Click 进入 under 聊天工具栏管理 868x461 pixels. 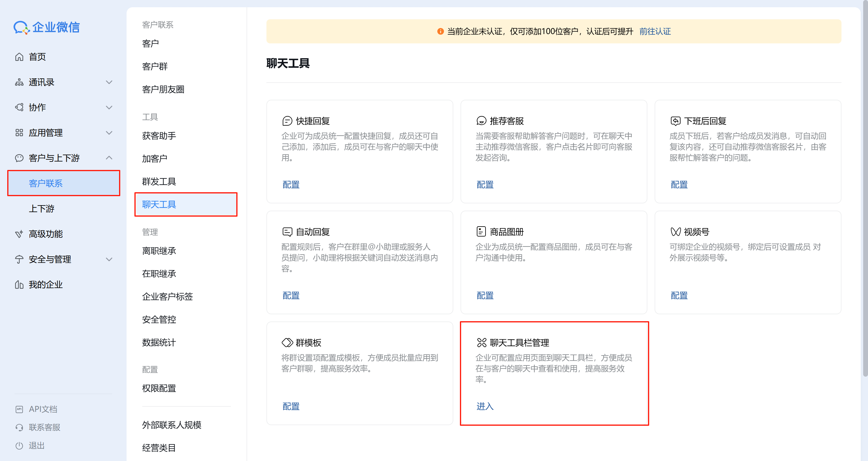coord(485,406)
